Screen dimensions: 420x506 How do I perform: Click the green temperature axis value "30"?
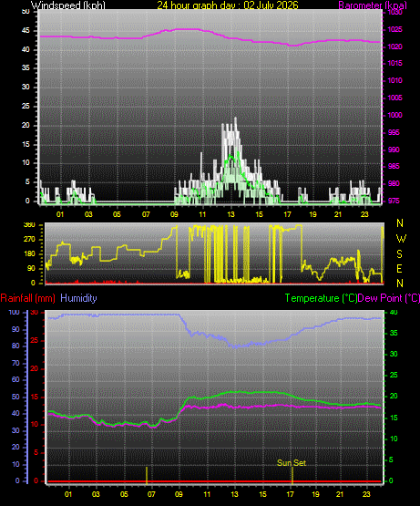tap(394, 354)
